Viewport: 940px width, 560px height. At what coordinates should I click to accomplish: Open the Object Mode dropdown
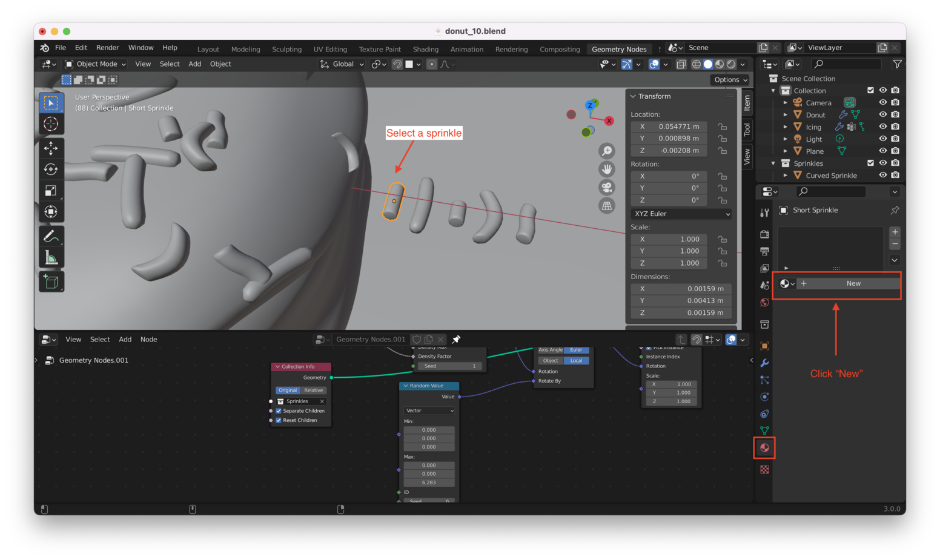96,64
